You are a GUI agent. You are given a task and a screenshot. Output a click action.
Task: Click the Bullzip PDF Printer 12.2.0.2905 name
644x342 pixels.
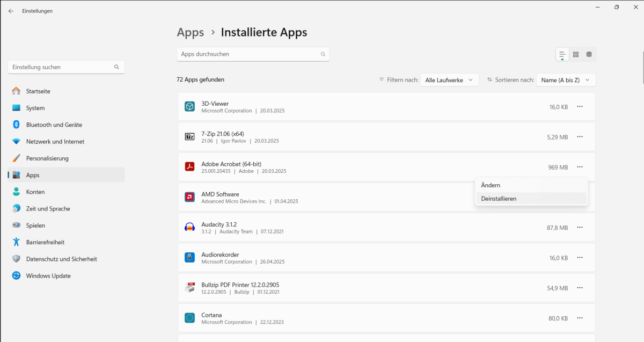240,285
